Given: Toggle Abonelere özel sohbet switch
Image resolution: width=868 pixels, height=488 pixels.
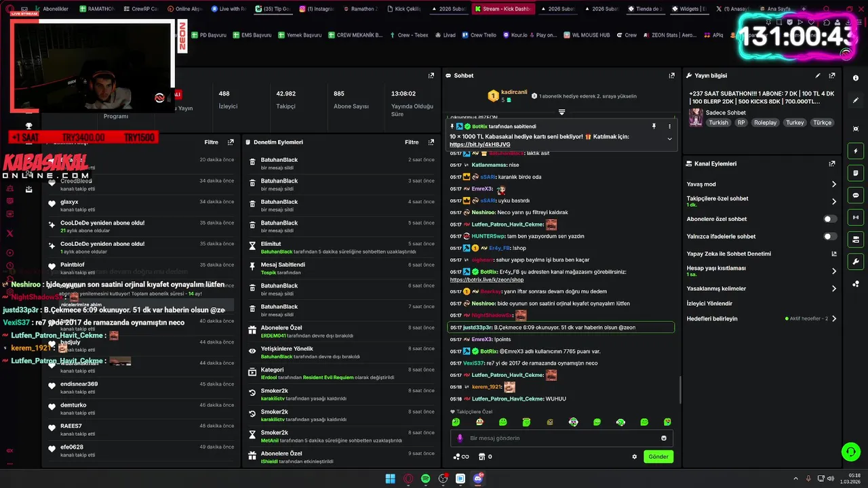Looking at the screenshot, I should click(x=830, y=219).
